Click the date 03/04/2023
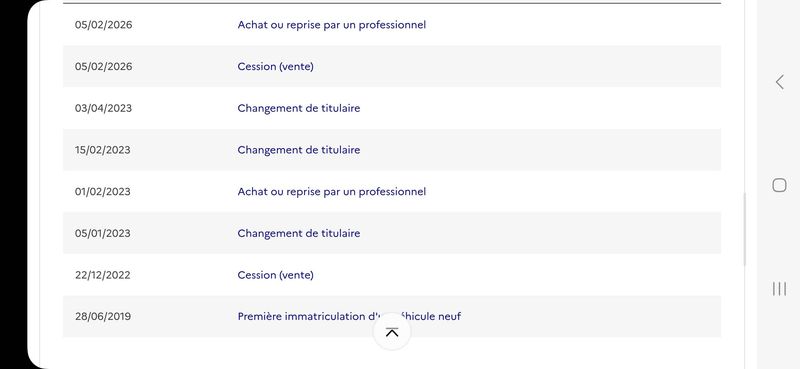This screenshot has width=800, height=369. [103, 108]
